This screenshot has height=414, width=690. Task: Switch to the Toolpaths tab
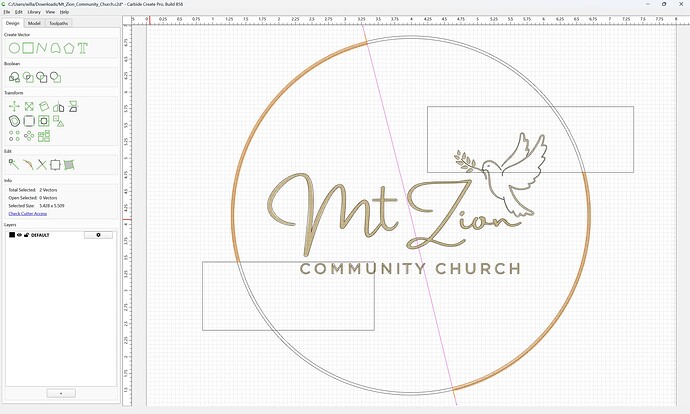coord(59,23)
